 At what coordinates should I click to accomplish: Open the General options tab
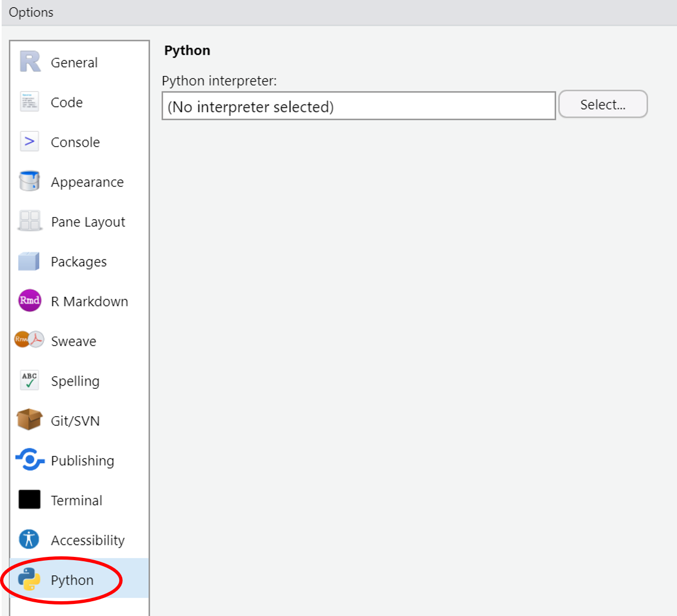click(79, 62)
